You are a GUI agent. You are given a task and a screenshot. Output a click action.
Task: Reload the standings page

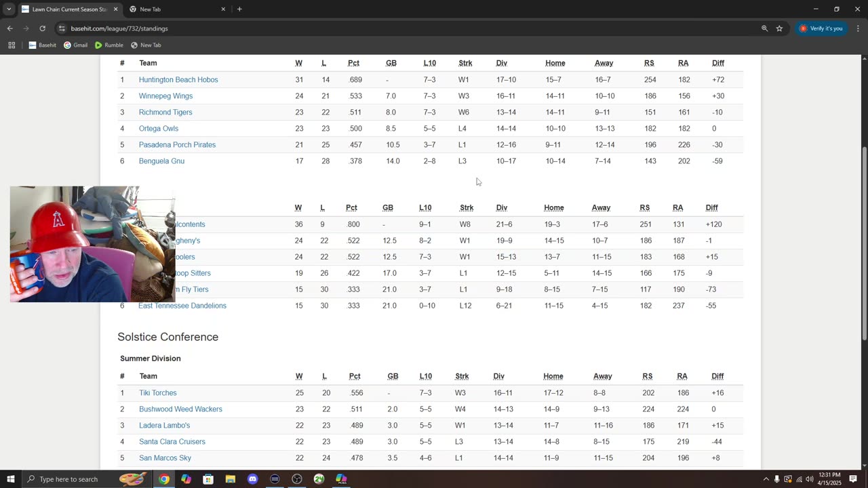coord(42,28)
